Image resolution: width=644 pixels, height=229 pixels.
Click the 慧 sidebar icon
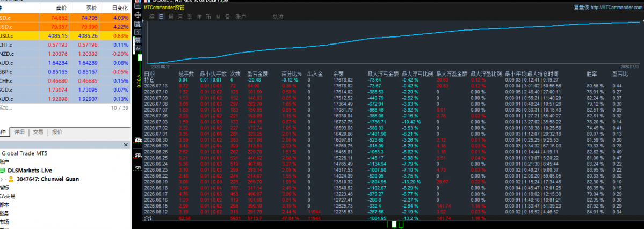click(x=138, y=40)
